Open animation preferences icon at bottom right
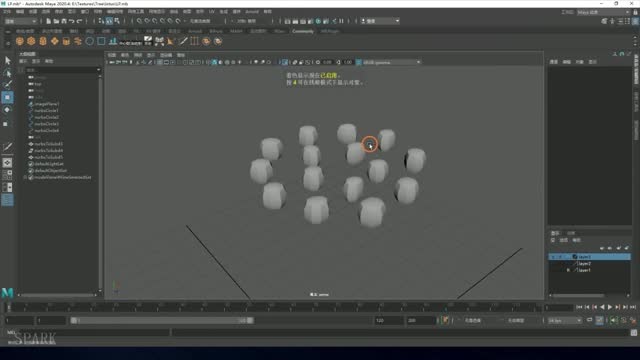Viewport: 640px width, 360px height. (633, 320)
